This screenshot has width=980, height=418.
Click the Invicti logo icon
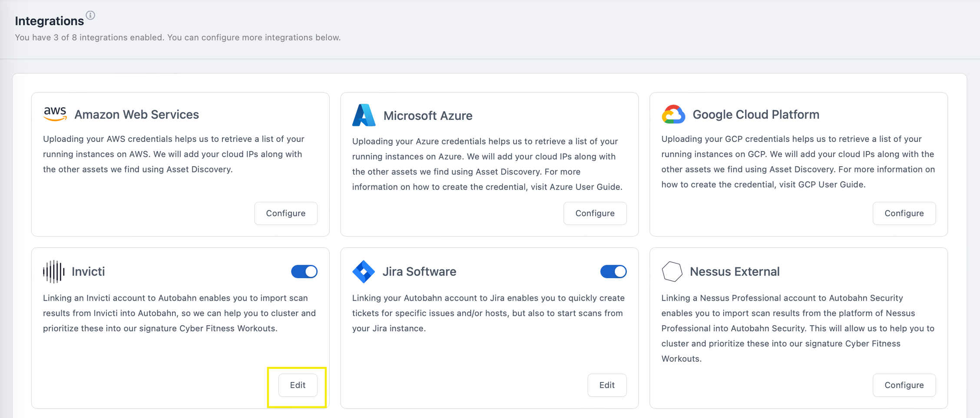point(54,271)
